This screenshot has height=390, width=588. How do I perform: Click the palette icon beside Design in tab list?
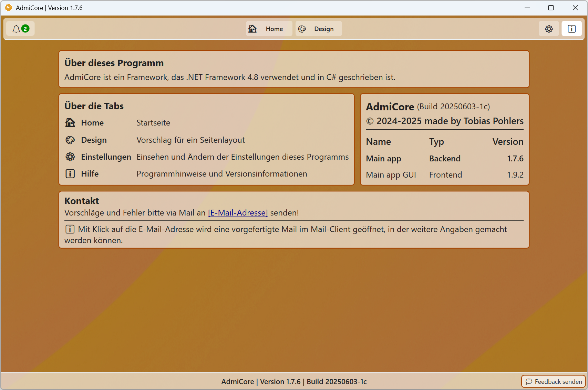coord(70,140)
